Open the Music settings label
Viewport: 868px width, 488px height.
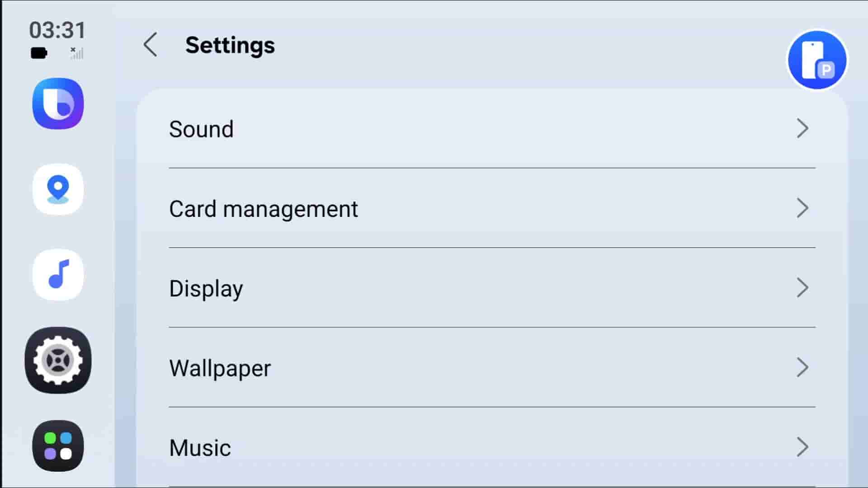(200, 448)
